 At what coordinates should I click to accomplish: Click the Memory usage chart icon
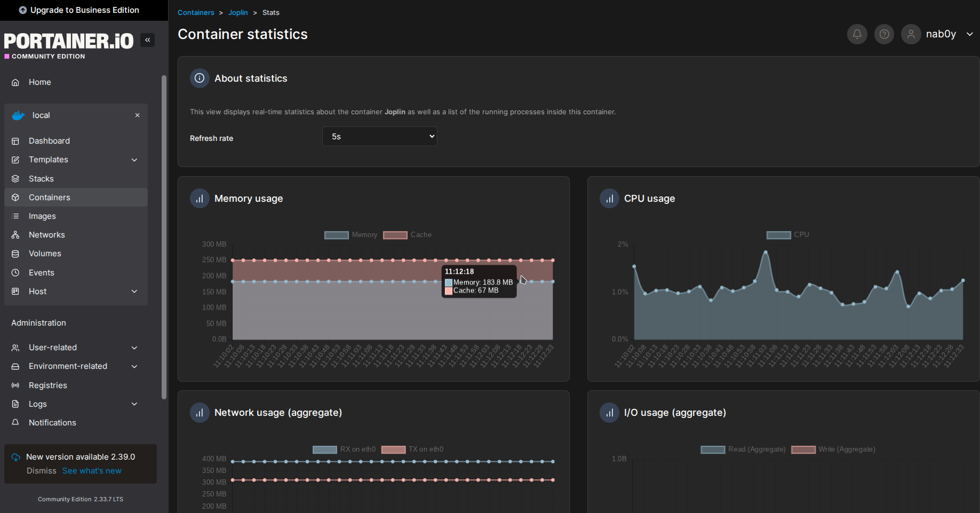[200, 199]
